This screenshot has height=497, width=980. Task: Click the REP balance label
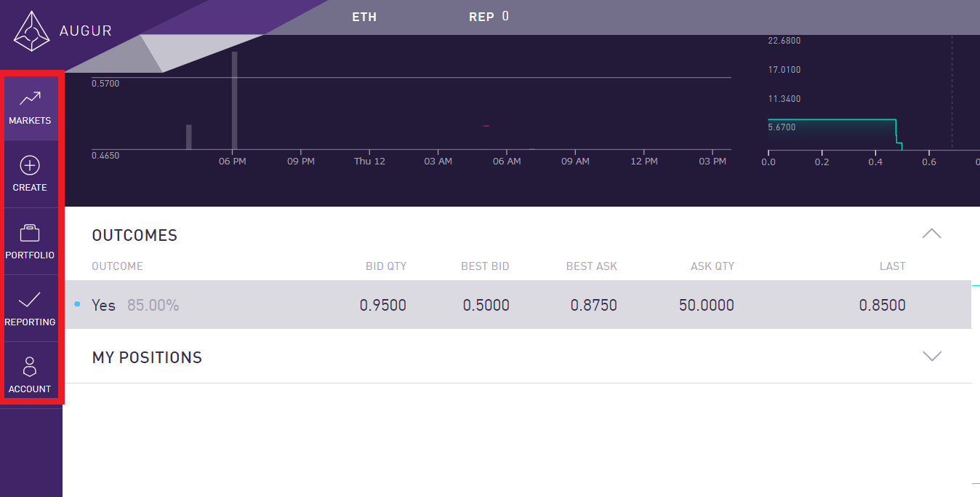[481, 17]
